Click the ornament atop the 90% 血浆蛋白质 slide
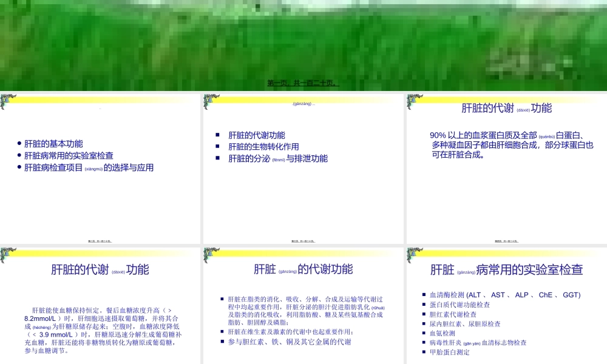Screen dimensions: 607x364 point(412,100)
